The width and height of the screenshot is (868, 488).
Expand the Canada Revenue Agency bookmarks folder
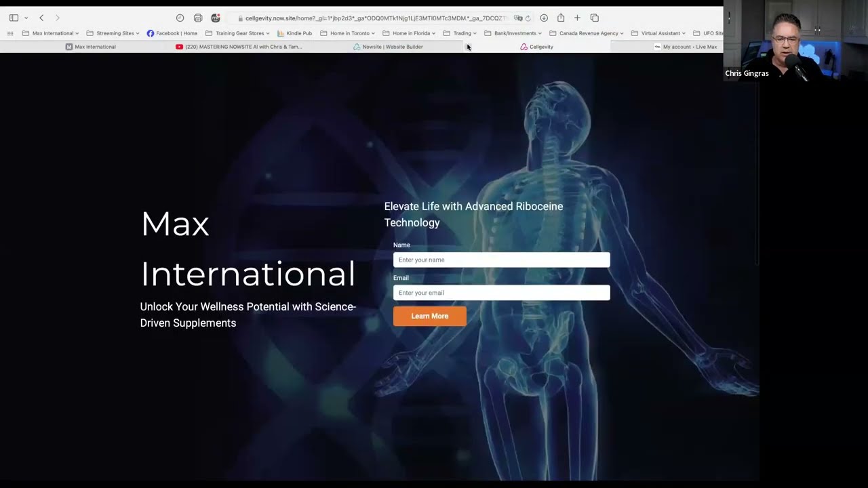[x=587, y=33]
